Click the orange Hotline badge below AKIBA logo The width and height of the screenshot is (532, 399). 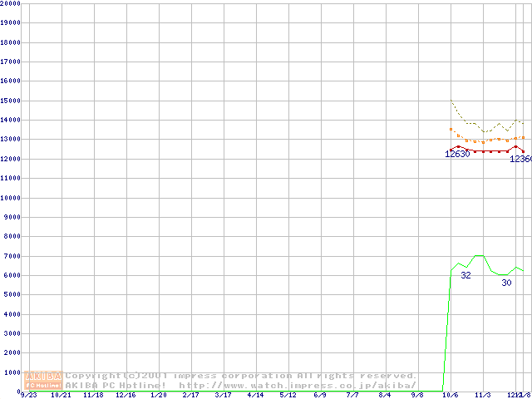tap(43, 385)
